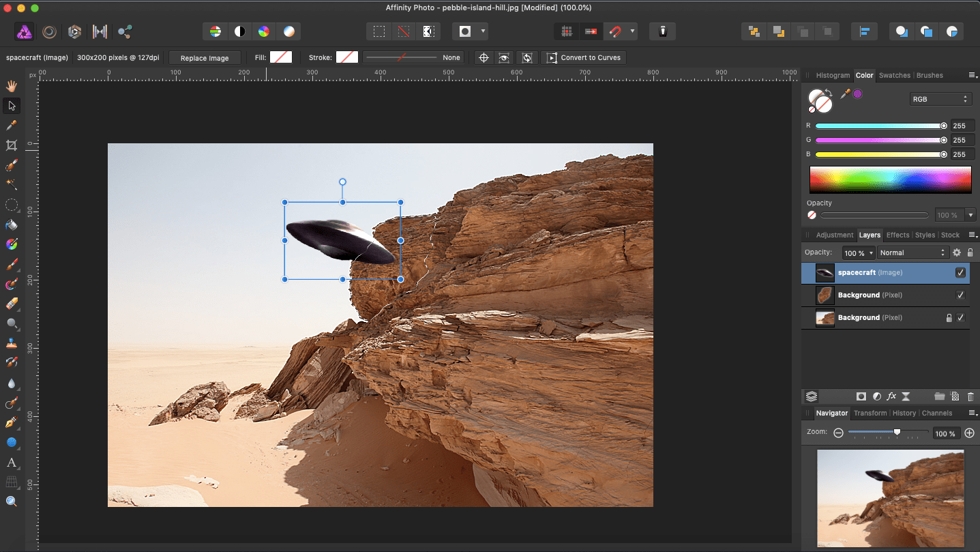Select the Clone stamp tool
980x552 pixels.
click(12, 343)
